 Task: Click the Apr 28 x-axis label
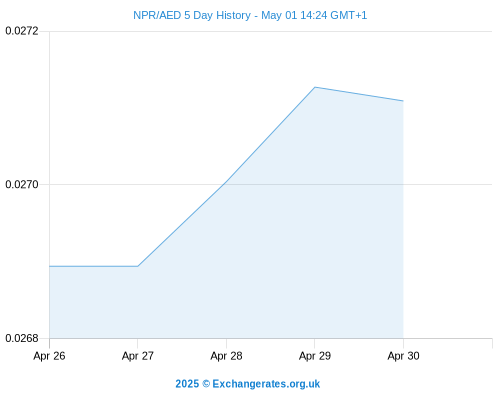[x=226, y=356]
